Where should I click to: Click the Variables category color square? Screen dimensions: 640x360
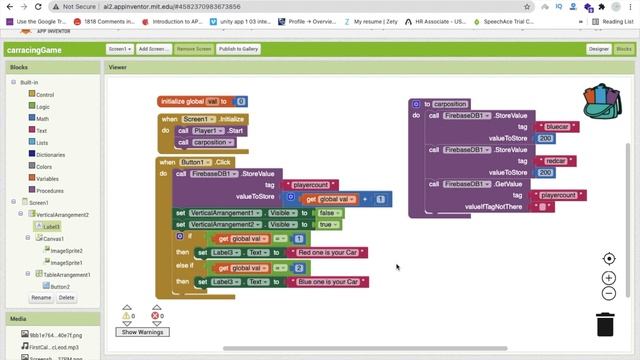click(x=32, y=178)
